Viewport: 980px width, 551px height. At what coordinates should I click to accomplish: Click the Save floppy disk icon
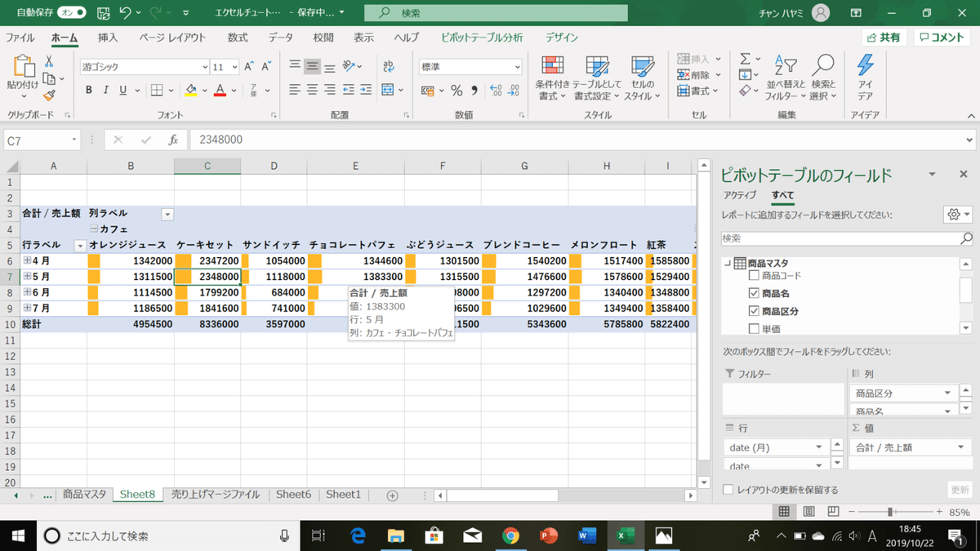[104, 13]
